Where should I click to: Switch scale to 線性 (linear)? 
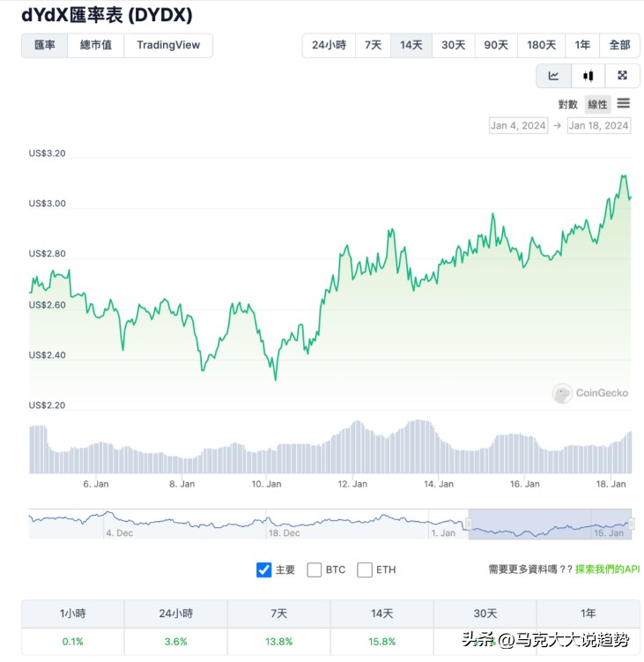tap(597, 104)
